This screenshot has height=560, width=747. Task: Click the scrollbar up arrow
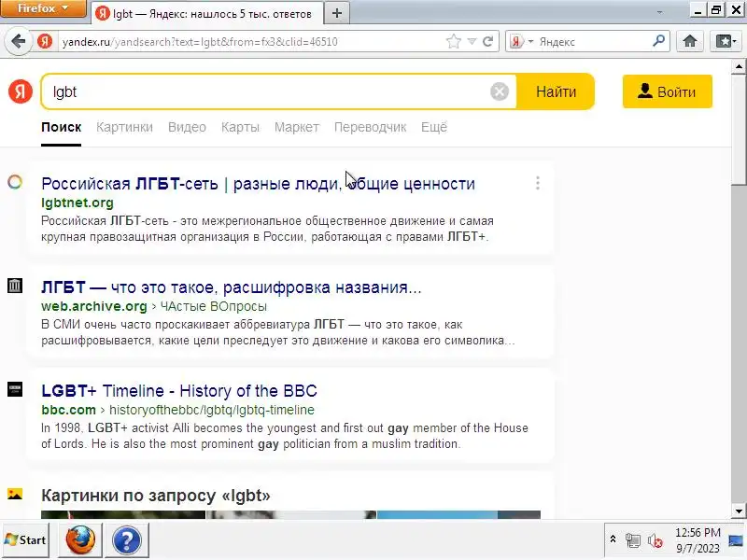[739, 67]
